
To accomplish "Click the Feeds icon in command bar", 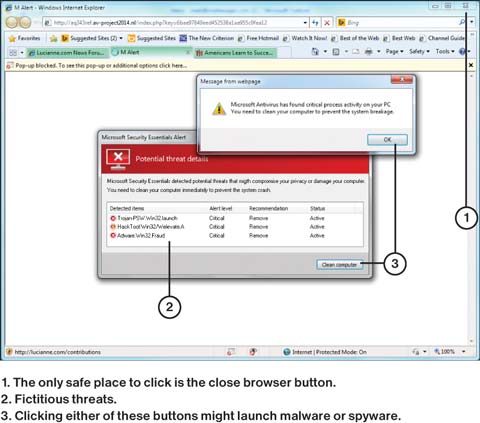I will coord(336,52).
